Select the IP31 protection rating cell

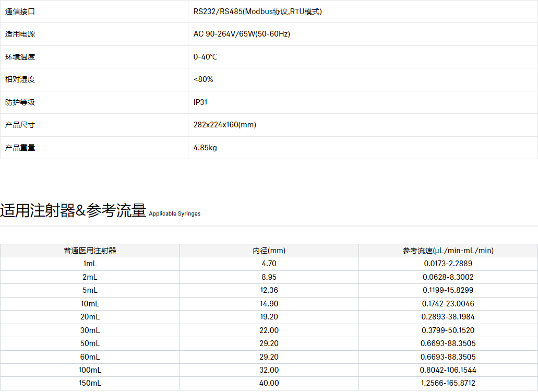pyautogui.click(x=200, y=102)
